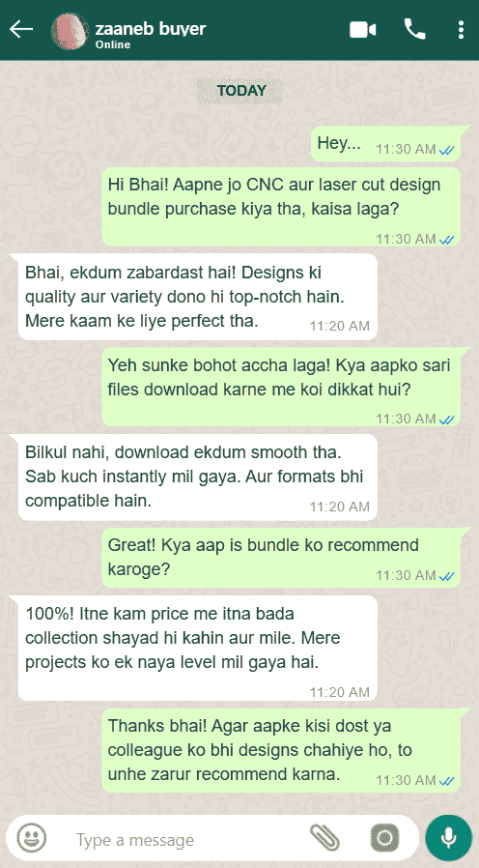Select the 'Thanks bhai!' sent message
The image size is (479, 868).
click(x=282, y=750)
